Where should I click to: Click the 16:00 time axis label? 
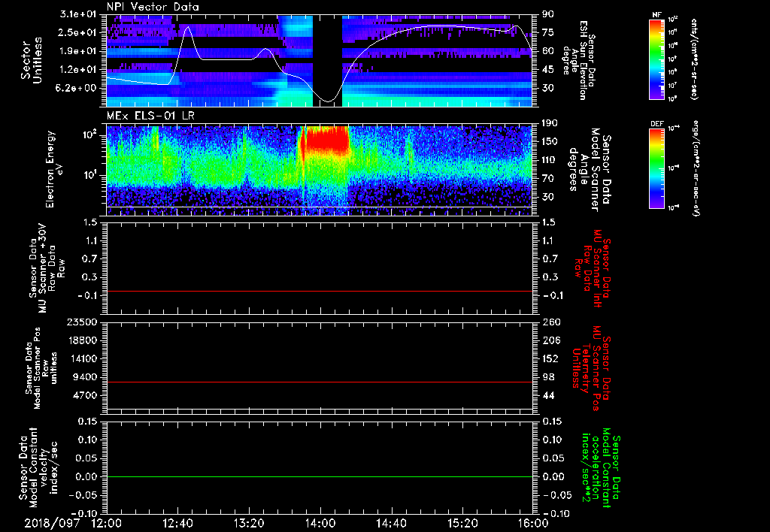coord(533,524)
